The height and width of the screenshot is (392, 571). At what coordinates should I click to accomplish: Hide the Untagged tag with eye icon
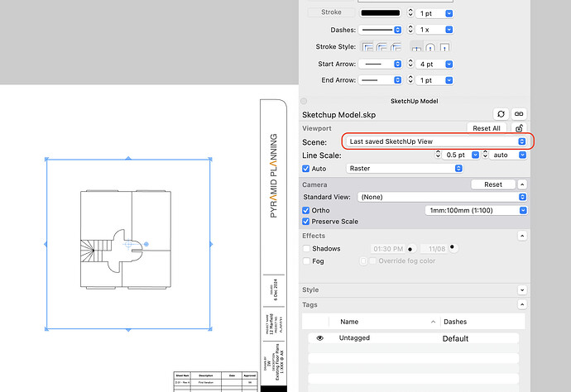(x=319, y=338)
